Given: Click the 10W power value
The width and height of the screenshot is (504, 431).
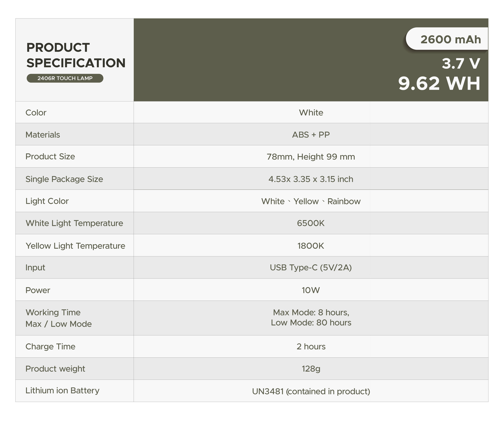Looking at the screenshot, I should pos(311,290).
